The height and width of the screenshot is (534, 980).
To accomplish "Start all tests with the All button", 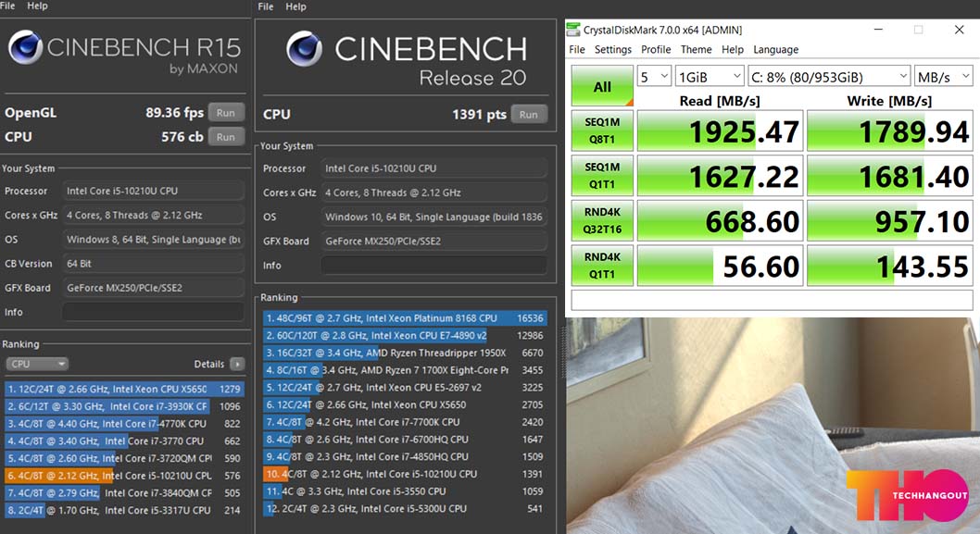I will (602, 86).
